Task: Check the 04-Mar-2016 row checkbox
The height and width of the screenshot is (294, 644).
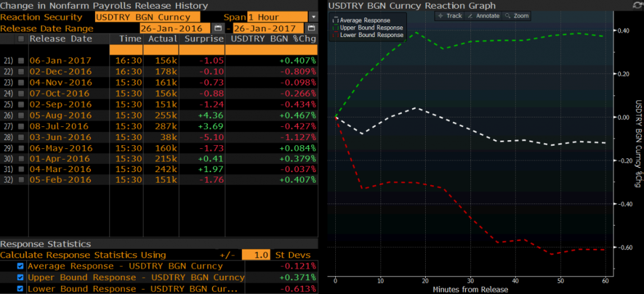Action: [21, 170]
